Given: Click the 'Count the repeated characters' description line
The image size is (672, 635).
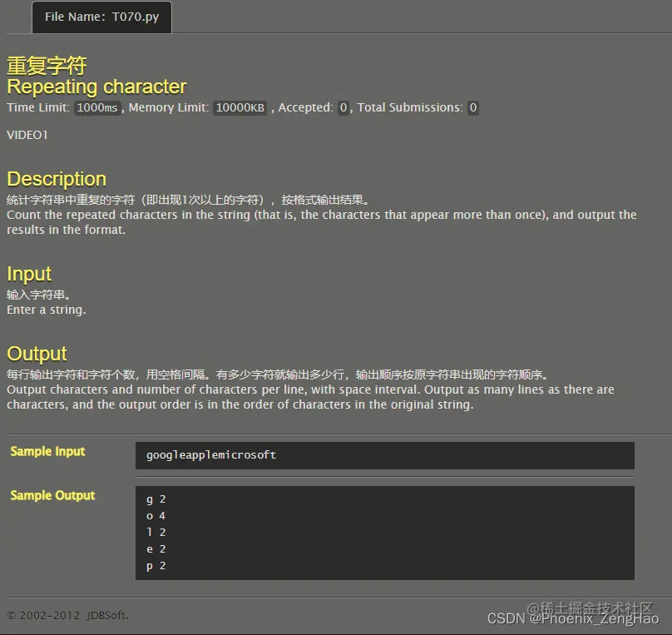Looking at the screenshot, I should pyautogui.click(x=321, y=222).
